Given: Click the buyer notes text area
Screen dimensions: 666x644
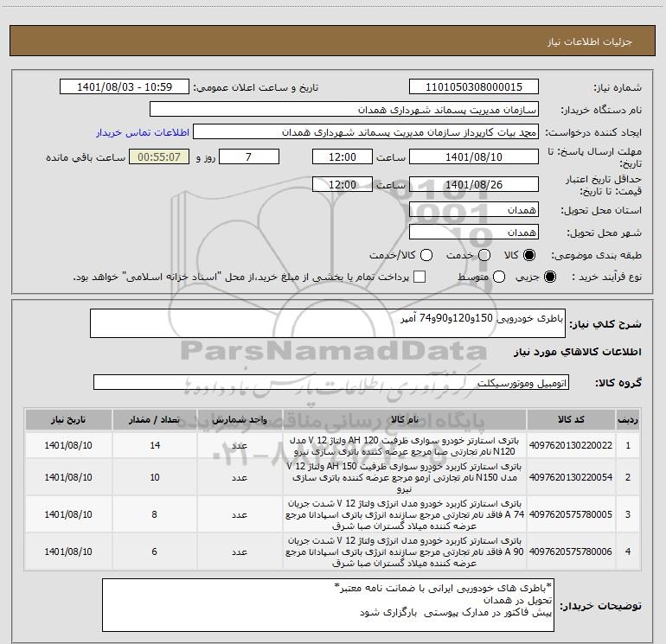Looking at the screenshot, I should [x=328, y=605].
